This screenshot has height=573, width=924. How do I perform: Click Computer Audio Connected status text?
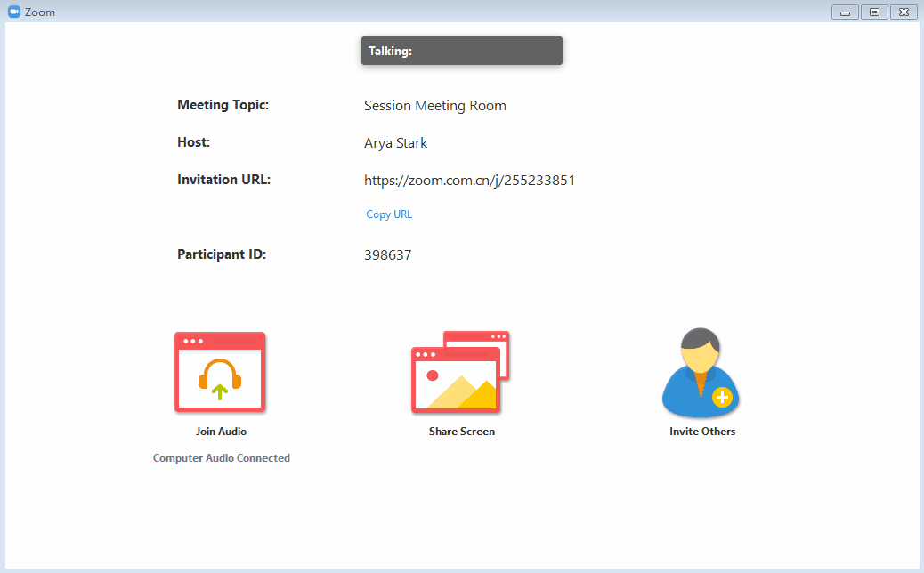(222, 458)
